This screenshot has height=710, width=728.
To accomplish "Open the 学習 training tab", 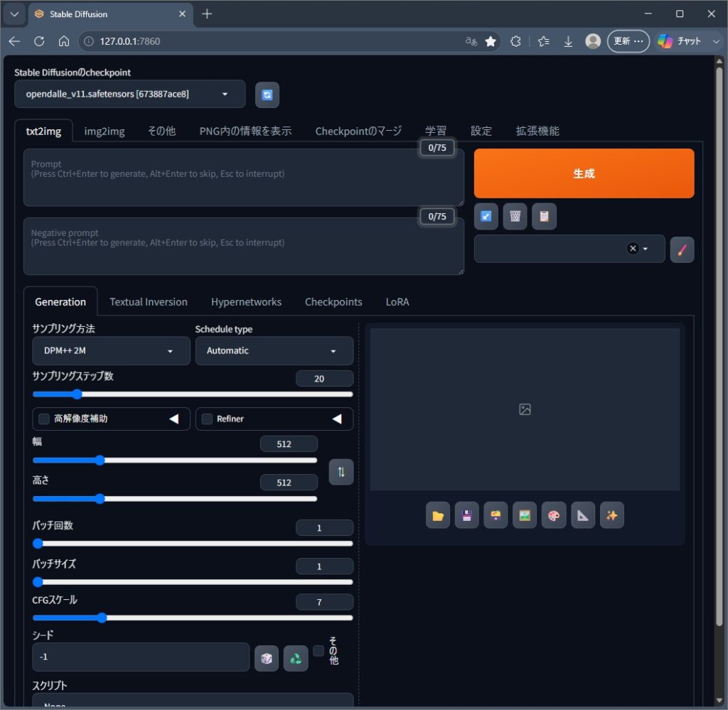I will click(436, 131).
